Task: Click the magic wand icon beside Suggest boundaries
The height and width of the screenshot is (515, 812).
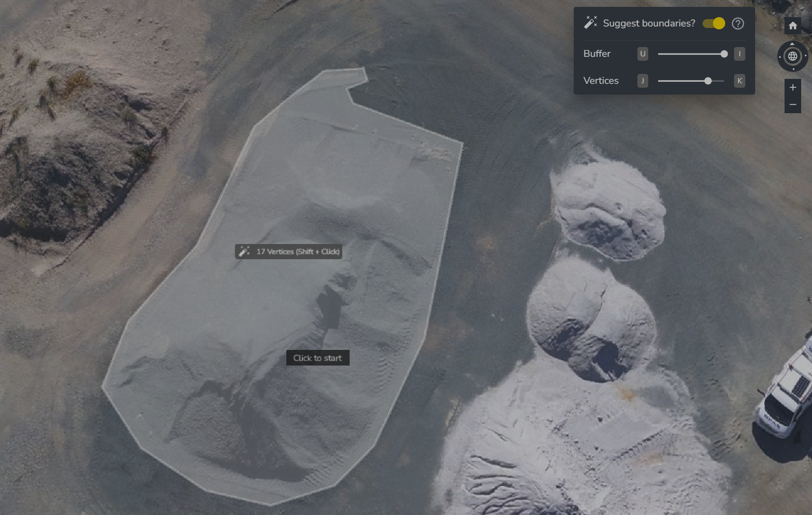Action: pyautogui.click(x=590, y=23)
